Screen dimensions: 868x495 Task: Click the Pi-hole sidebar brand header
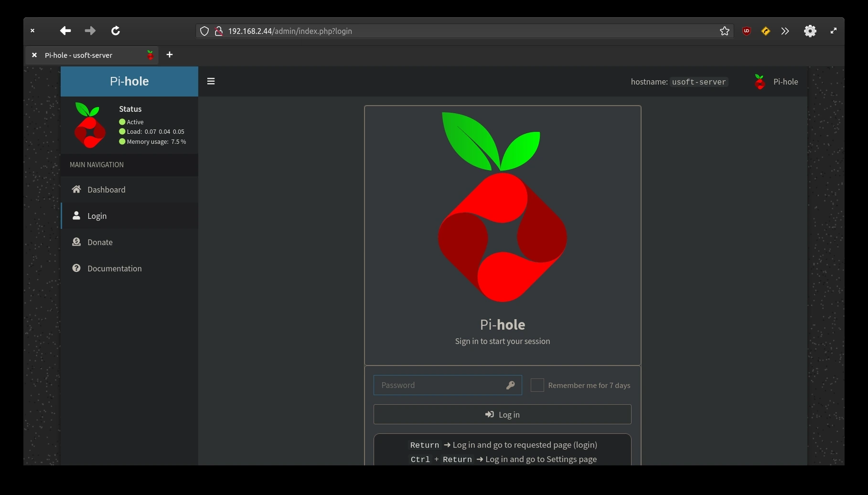[x=129, y=81]
